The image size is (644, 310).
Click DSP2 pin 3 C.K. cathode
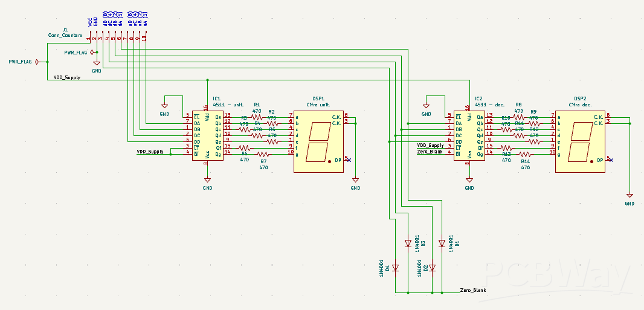(x=608, y=121)
